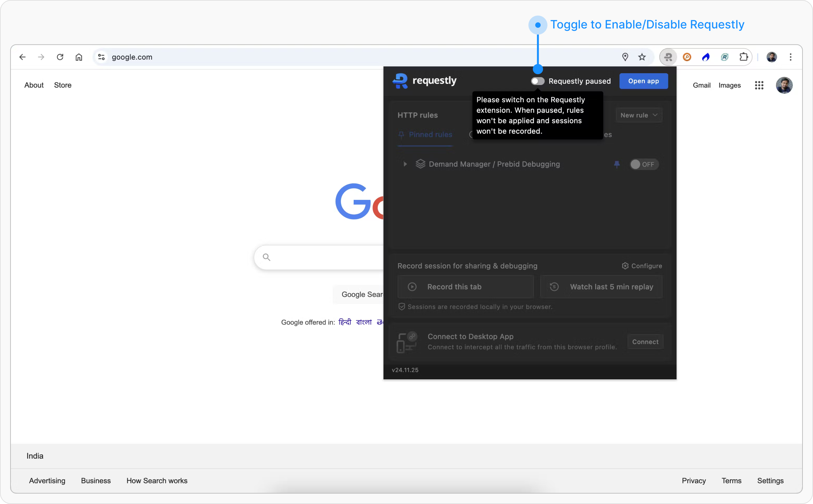Screen dimensions: 813x504
Task: Expand the Demand Manager / Prebid Debugging group
Action: click(x=405, y=164)
